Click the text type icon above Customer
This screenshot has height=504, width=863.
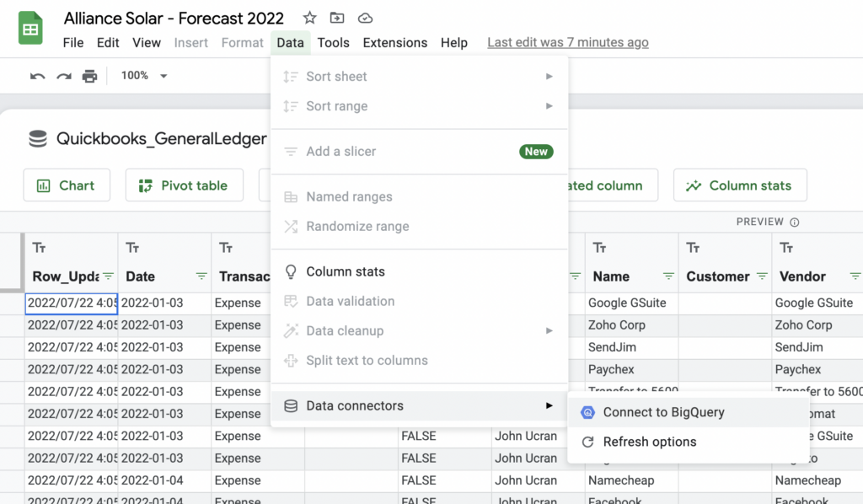pos(693,248)
